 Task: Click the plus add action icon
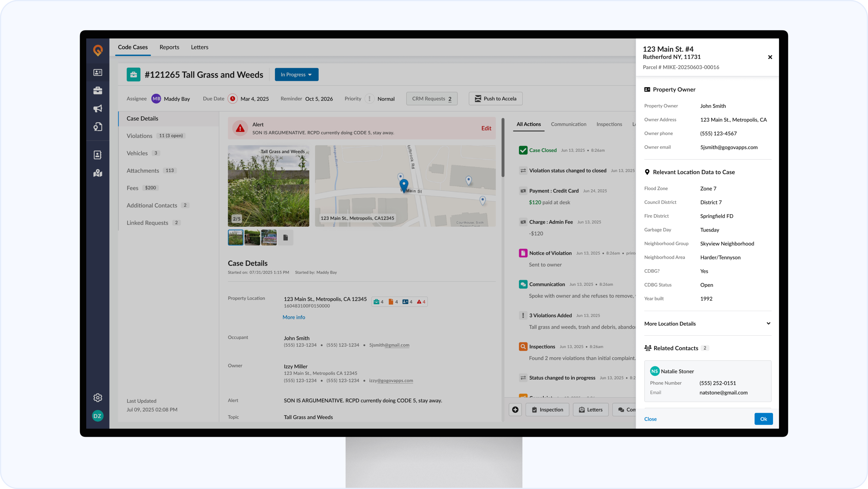[515, 409]
